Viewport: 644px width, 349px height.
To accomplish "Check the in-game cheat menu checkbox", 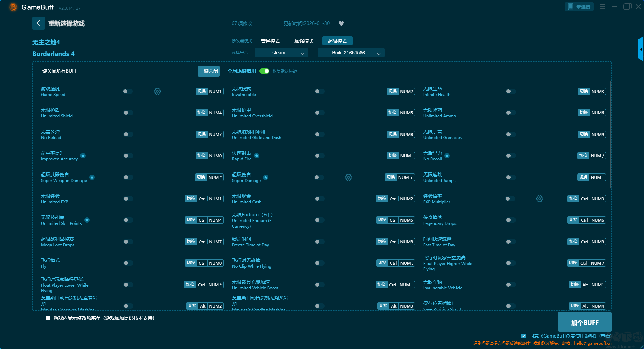I will (x=48, y=318).
